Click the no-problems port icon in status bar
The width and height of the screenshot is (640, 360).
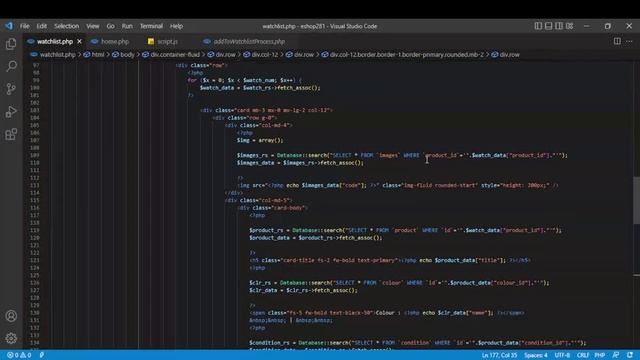41,355
